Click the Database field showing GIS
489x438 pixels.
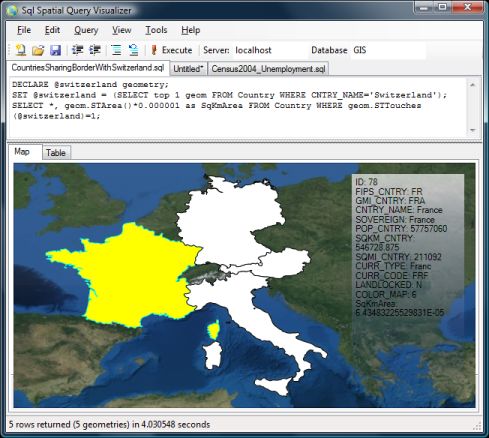[388, 50]
